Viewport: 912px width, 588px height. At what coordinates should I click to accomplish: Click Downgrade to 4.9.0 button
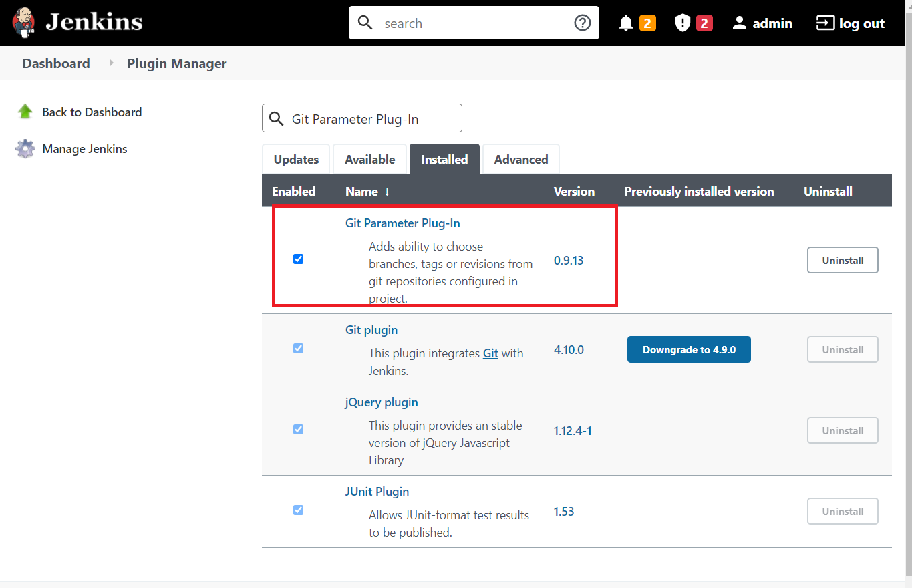tap(689, 349)
